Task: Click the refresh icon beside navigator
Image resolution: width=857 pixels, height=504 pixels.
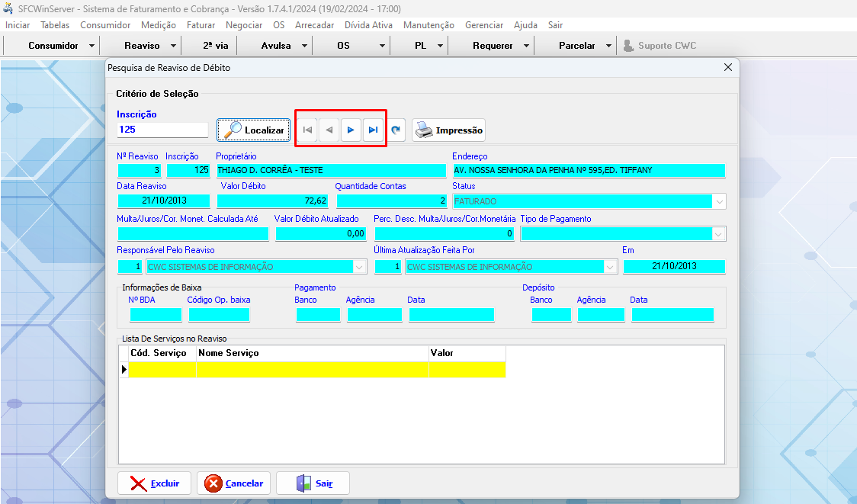Action: pyautogui.click(x=396, y=130)
